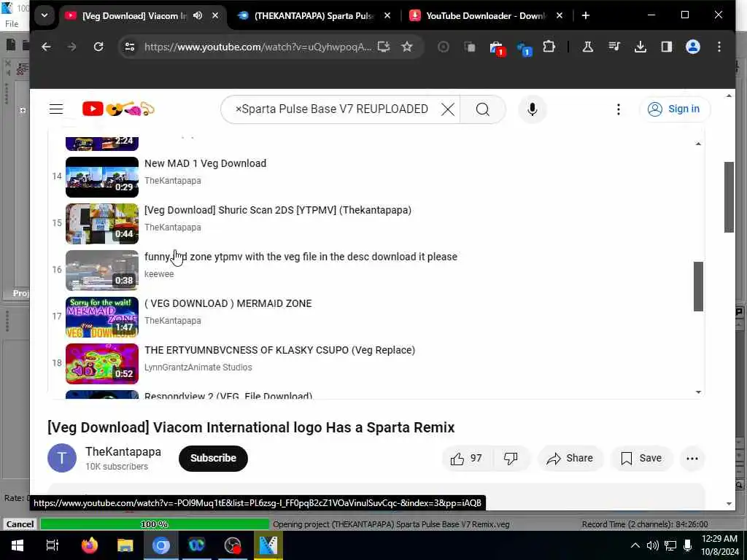Open browser three-dot menu
This screenshot has width=747, height=560.
tap(719, 47)
